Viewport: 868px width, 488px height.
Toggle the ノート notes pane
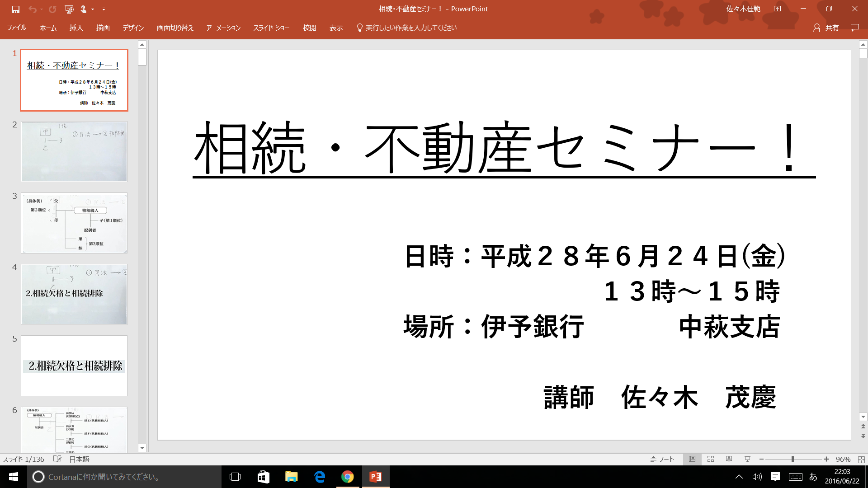pos(662,459)
